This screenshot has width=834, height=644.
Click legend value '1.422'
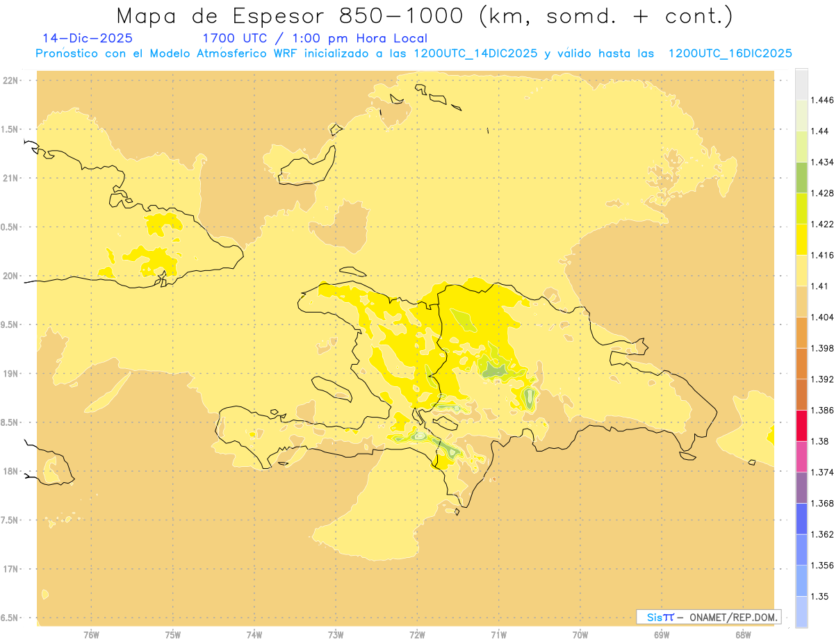tap(822, 224)
